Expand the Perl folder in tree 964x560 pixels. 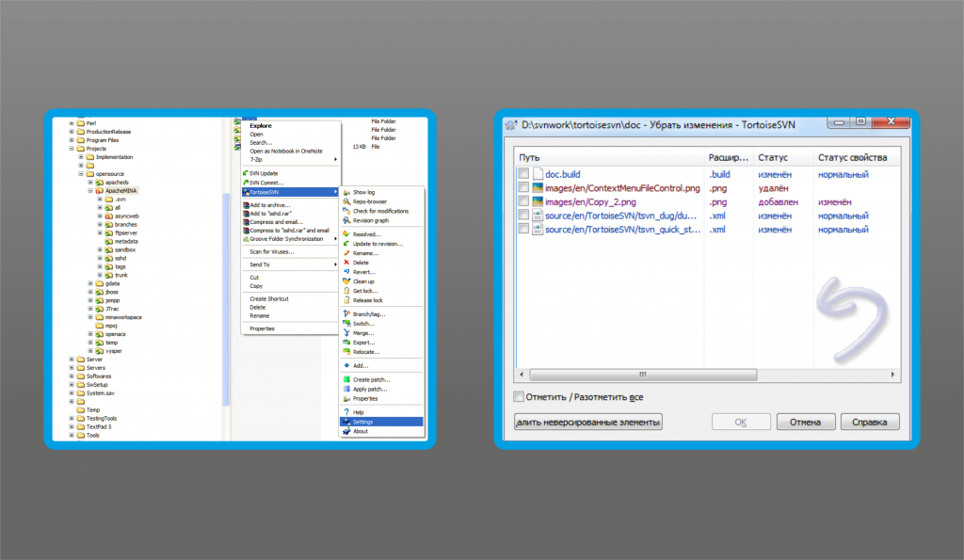tap(72, 123)
